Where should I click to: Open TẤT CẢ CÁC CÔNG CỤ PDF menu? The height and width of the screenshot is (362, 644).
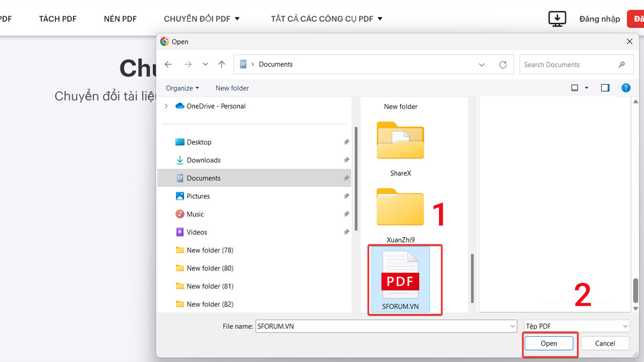tap(326, 19)
